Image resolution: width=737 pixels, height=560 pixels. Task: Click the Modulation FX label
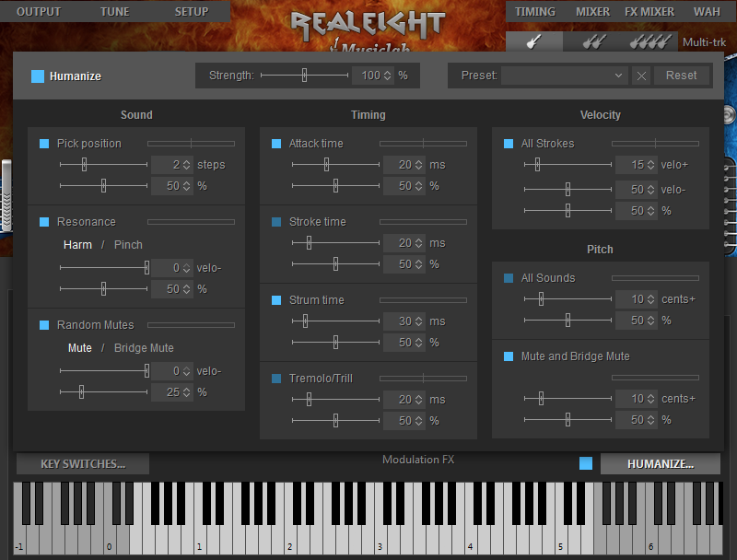click(x=418, y=460)
